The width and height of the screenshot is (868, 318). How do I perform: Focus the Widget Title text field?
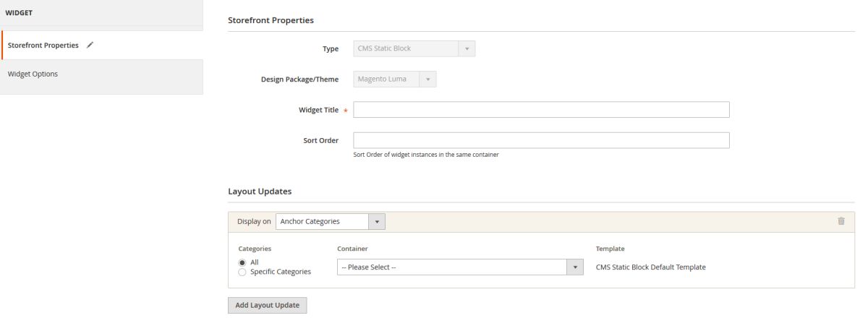click(541, 110)
